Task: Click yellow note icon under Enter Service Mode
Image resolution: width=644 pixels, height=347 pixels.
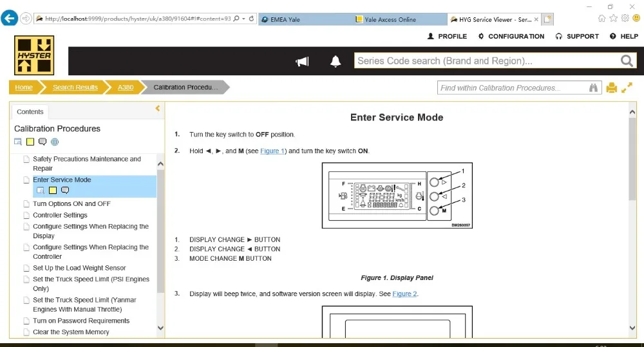Action: (x=53, y=190)
